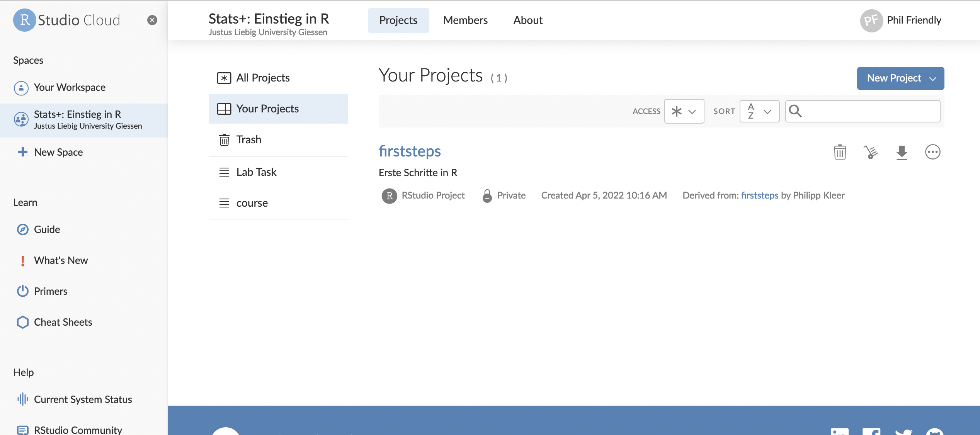
Task: Click the waveform icon beside Current System Status
Action: 22,399
